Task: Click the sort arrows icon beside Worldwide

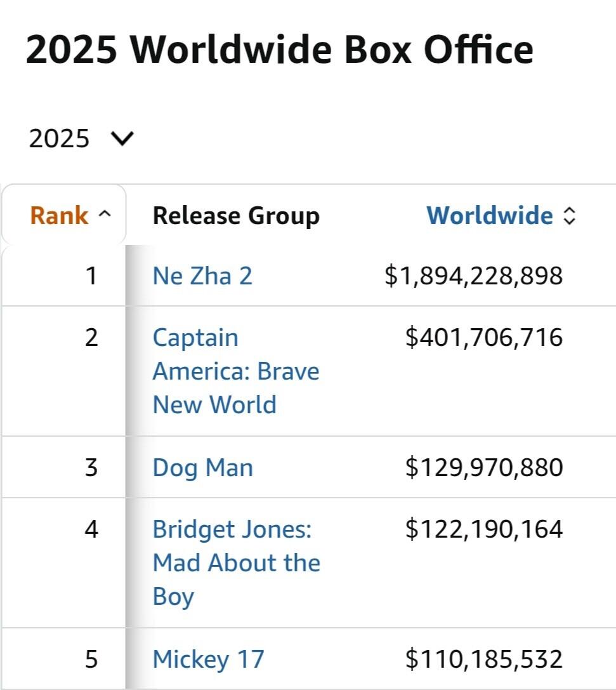Action: click(570, 216)
